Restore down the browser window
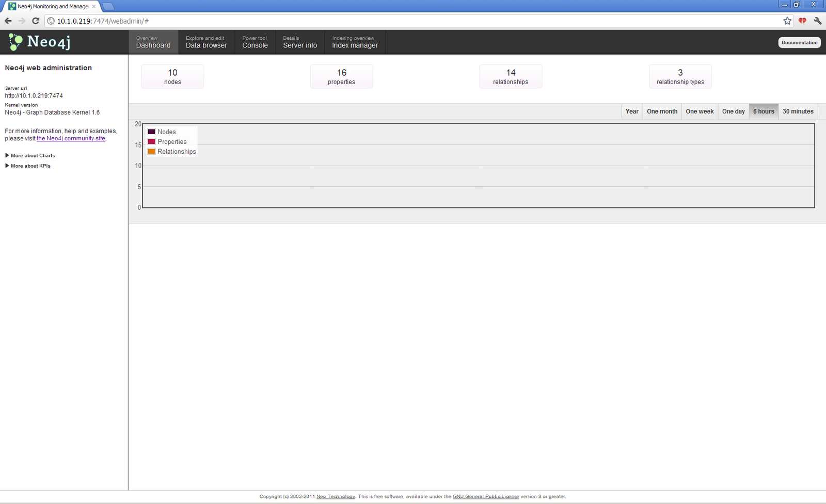The height and width of the screenshot is (504, 826). point(797,4)
